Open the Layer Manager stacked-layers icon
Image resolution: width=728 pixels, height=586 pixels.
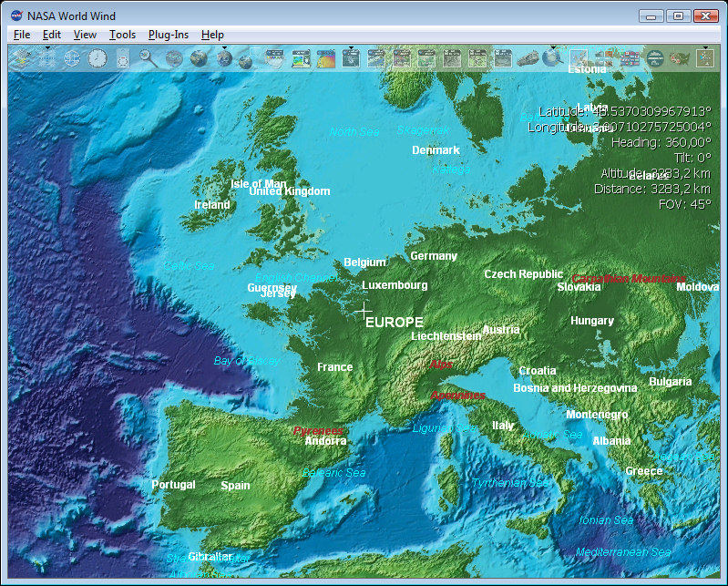pyautogui.click(x=22, y=58)
